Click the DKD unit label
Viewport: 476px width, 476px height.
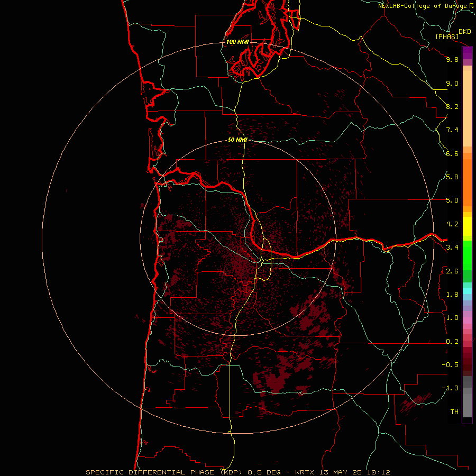[465, 32]
